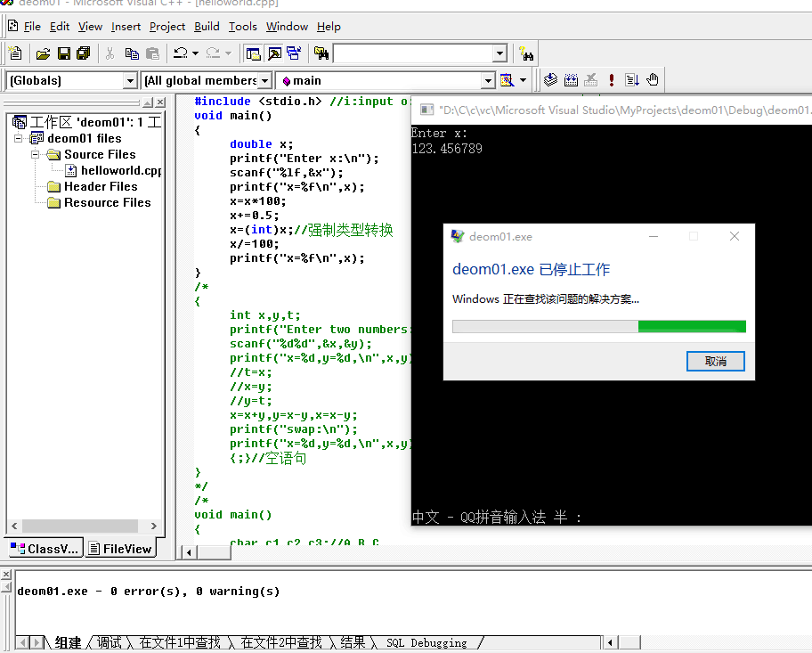Viewport: 812px width, 653px height.
Task: Open the All global members filter dropdown
Action: click(x=264, y=81)
